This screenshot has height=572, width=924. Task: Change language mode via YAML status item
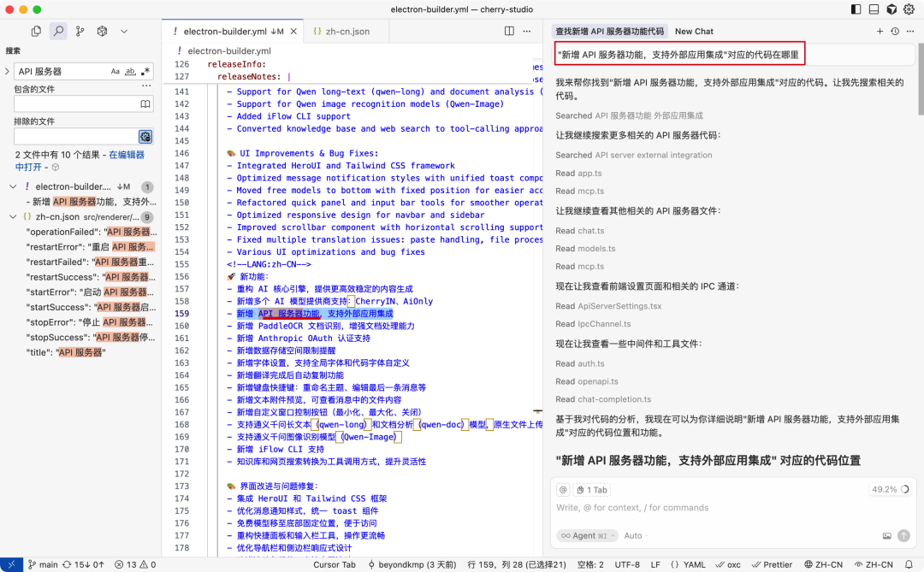pyautogui.click(x=688, y=564)
